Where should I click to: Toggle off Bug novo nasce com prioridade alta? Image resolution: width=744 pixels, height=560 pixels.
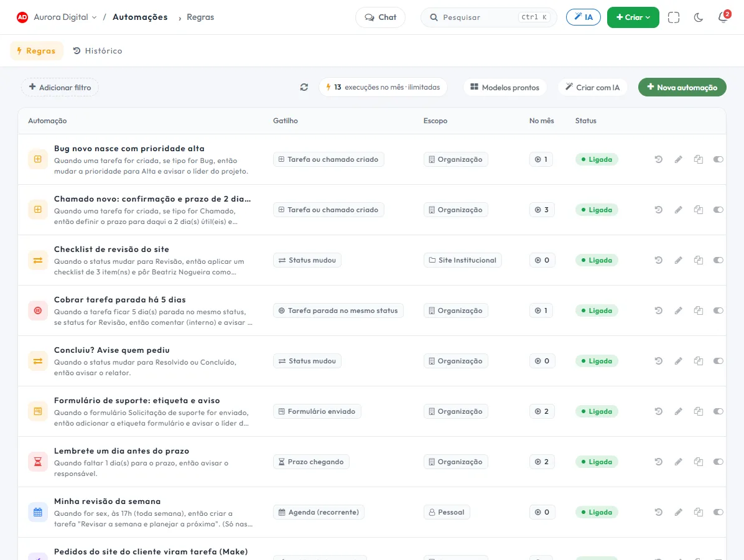[718, 159]
